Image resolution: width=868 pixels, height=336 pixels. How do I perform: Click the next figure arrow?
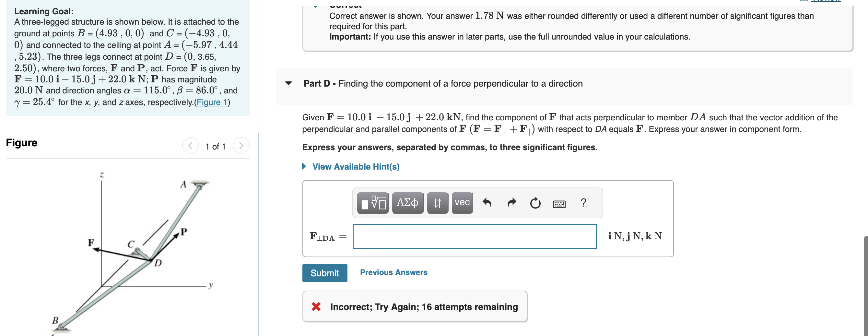[240, 146]
